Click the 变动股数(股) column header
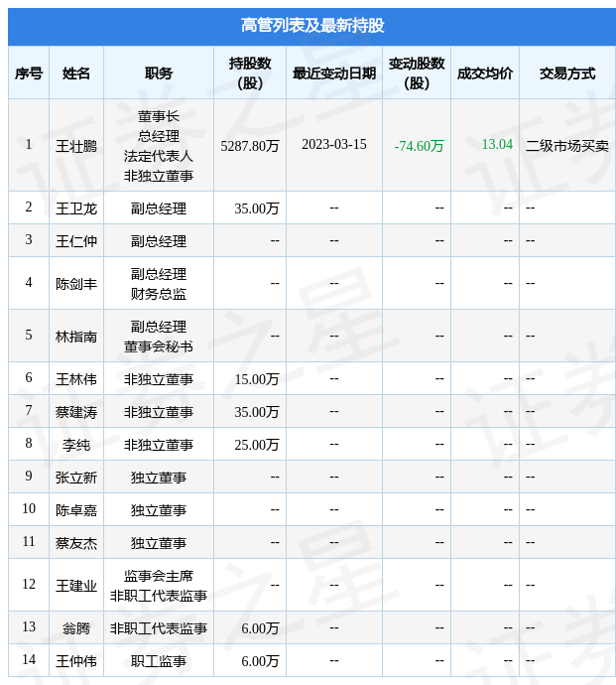This screenshot has height=685, width=616. 417,73
